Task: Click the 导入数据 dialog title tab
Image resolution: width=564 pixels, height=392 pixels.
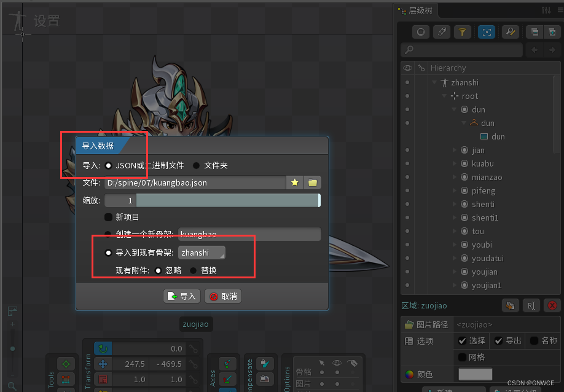Action: [98, 146]
